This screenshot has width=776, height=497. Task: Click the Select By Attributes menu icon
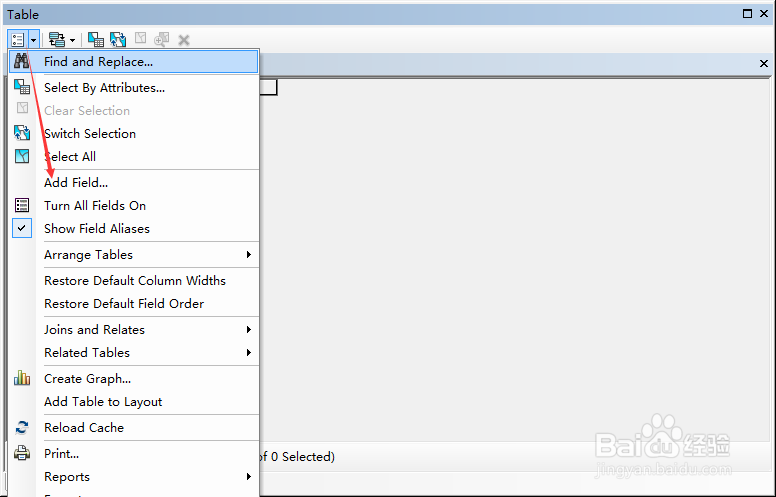click(22, 87)
